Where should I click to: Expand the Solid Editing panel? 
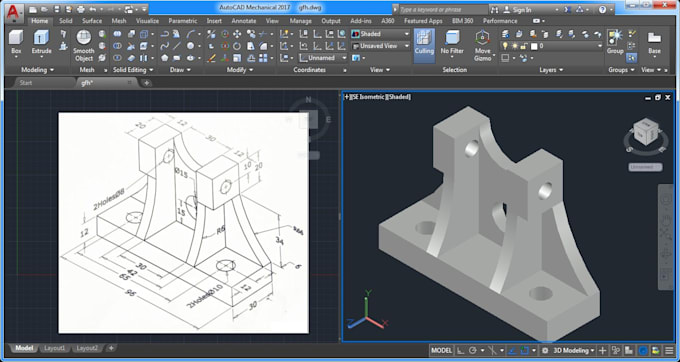coord(133,70)
